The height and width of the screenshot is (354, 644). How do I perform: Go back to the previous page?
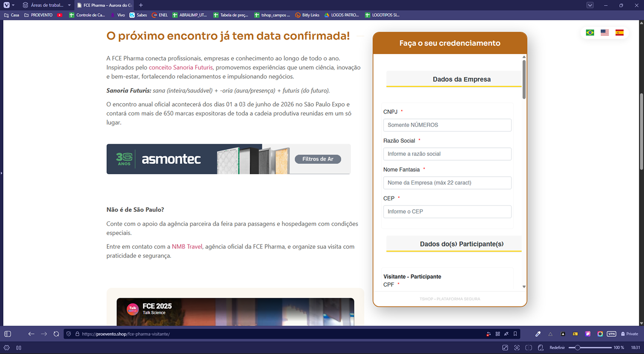click(31, 334)
